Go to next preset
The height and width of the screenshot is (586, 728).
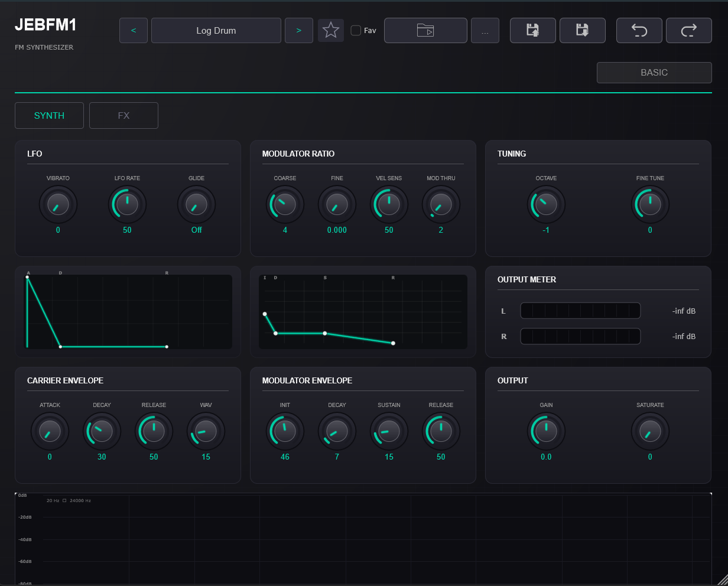point(298,31)
